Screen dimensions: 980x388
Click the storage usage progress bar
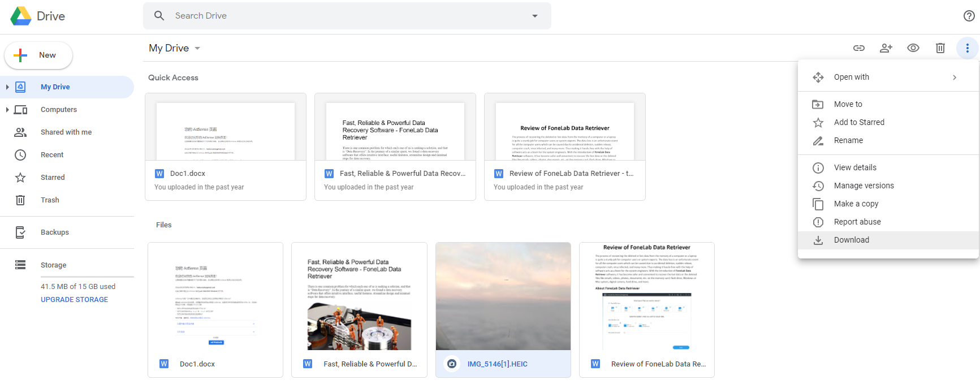click(87, 277)
